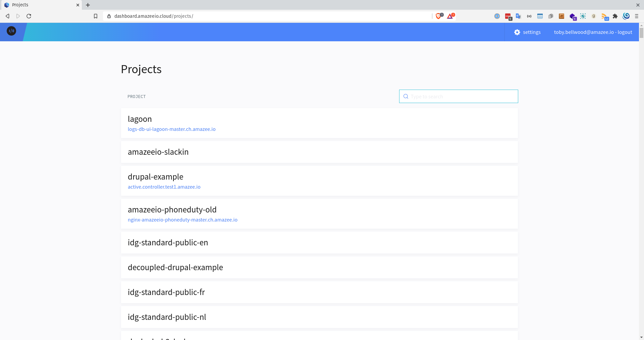Reload the current page
Screen dimensions: 644x340
[x=29, y=16]
